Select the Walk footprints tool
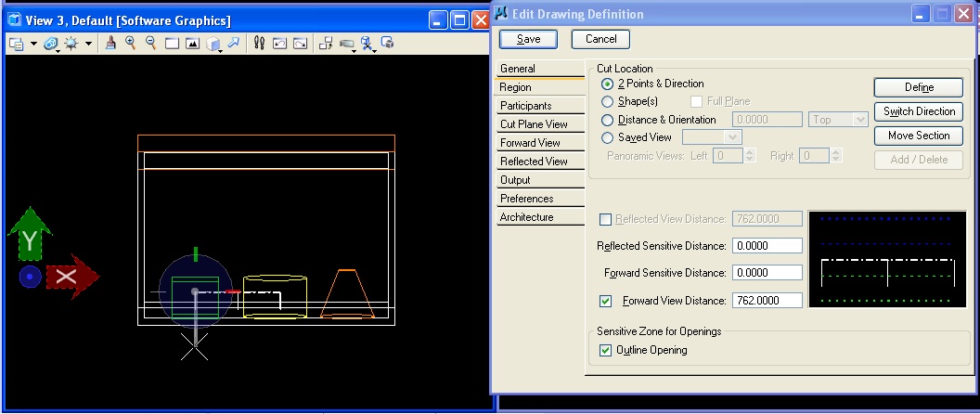Viewport: 980px width, 414px height. click(259, 43)
